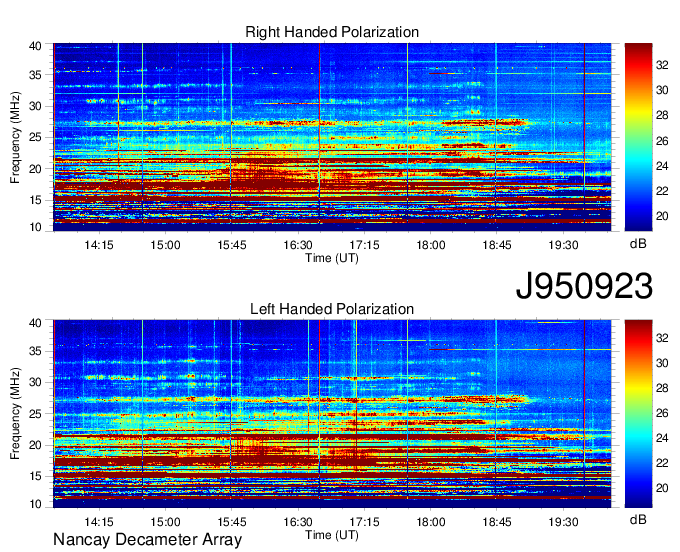
Task: Click the 40 MHz tick of Left Handed plot
Action: [x=35, y=323]
